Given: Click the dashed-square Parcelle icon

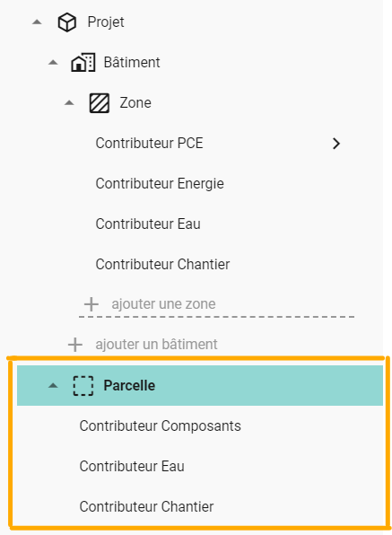Looking at the screenshot, I should [83, 386].
